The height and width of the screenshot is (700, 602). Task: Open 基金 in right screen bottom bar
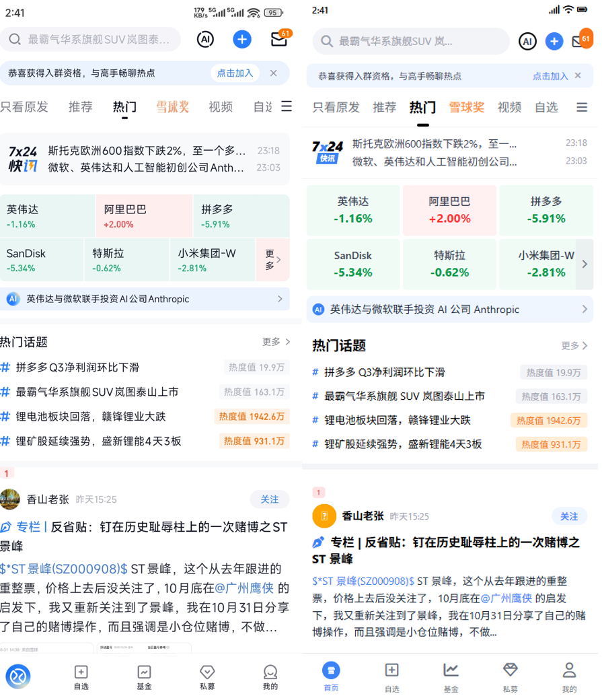point(451,677)
